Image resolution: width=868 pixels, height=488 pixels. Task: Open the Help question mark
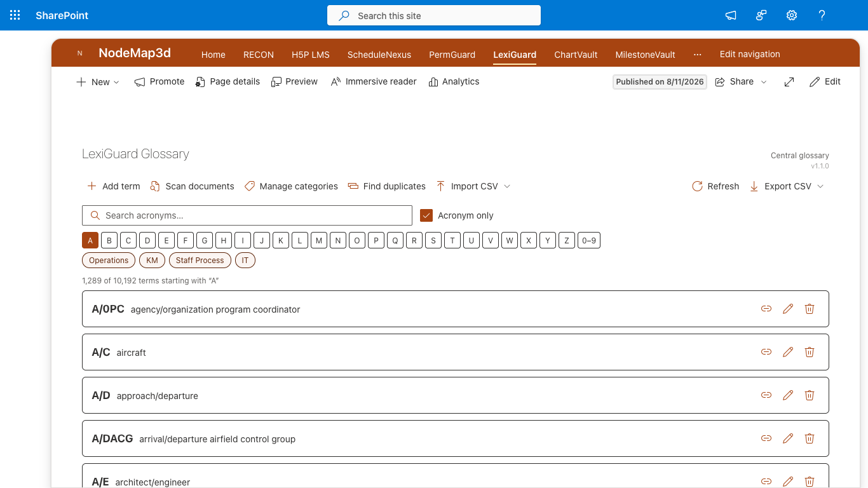(822, 15)
